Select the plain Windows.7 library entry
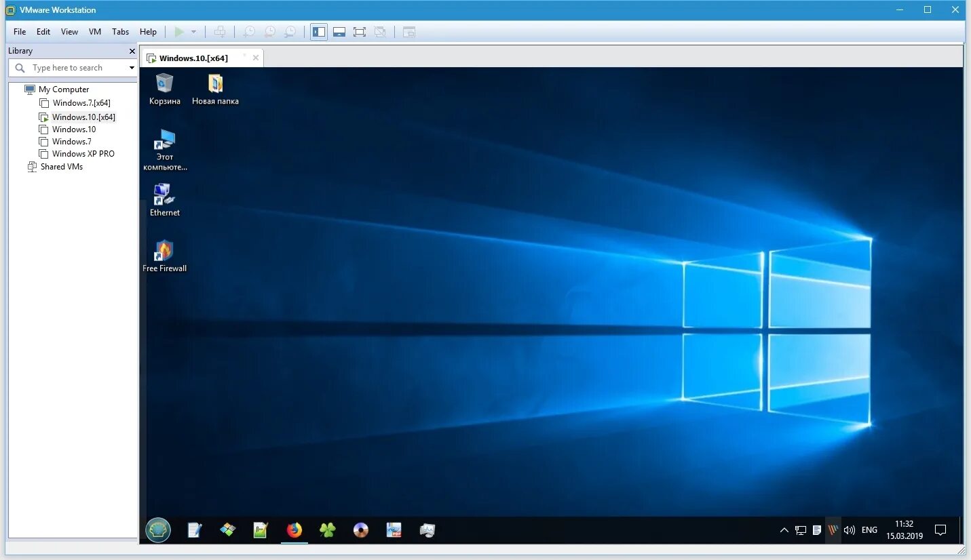 pyautogui.click(x=71, y=142)
